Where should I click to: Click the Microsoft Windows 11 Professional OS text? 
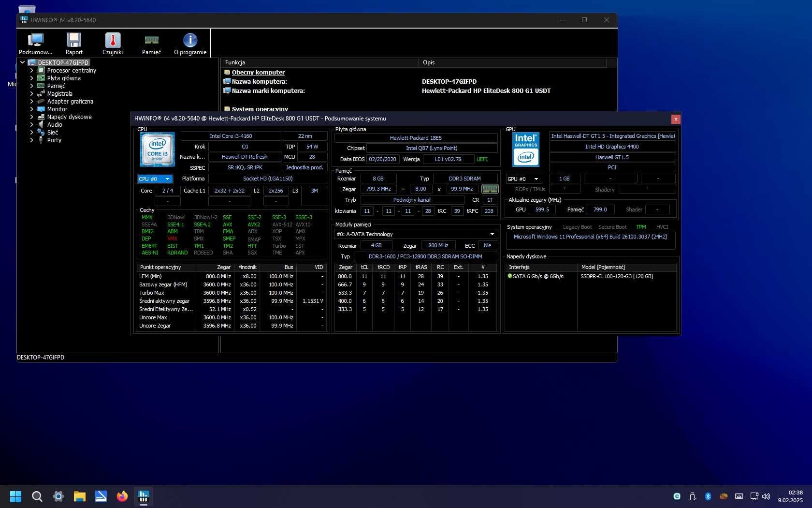pyautogui.click(x=590, y=237)
